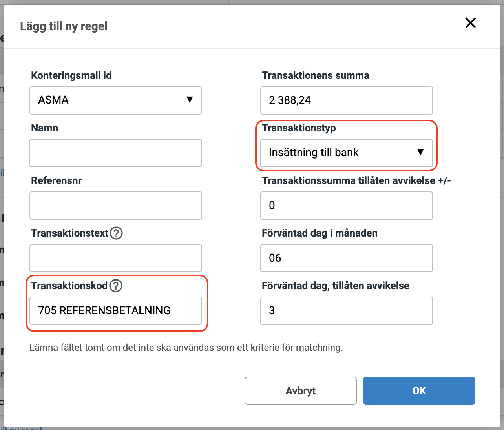Click the Konteringsmall id label
Viewport: 504px width, 430px height.
(x=71, y=75)
